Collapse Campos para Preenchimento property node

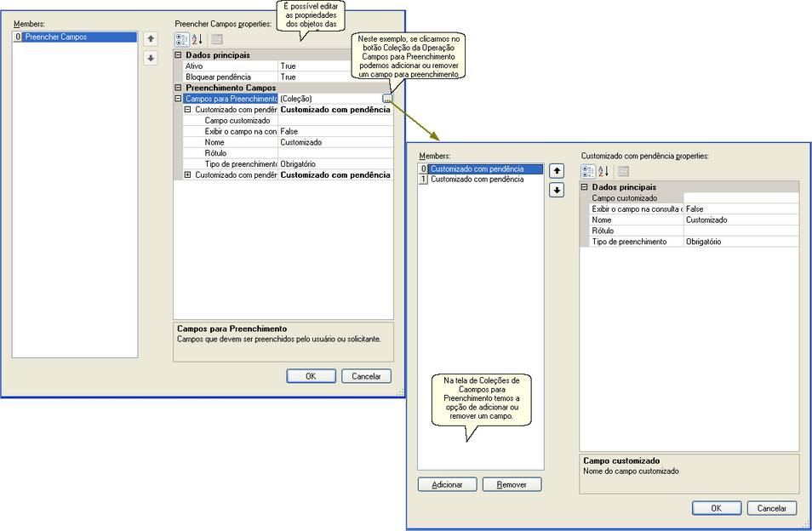click(178, 99)
